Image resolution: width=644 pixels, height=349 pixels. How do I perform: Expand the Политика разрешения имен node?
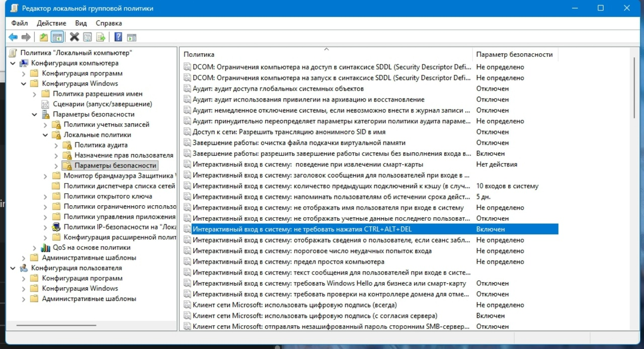34,94
